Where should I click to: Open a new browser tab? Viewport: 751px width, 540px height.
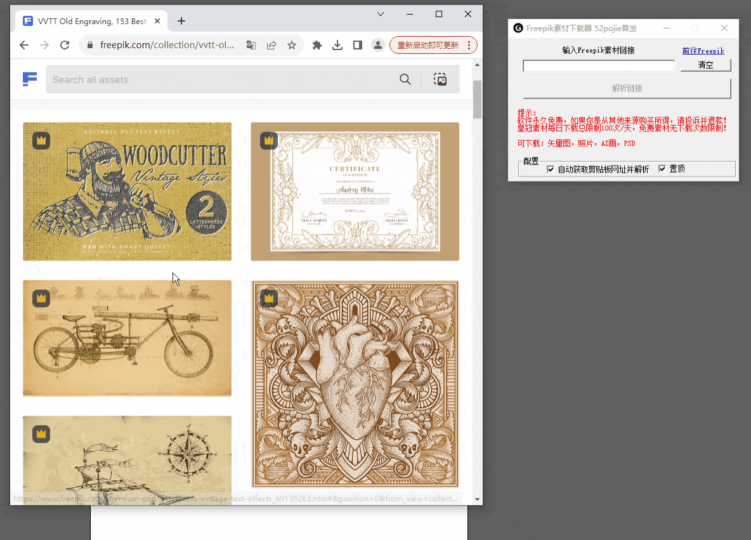[x=181, y=21]
